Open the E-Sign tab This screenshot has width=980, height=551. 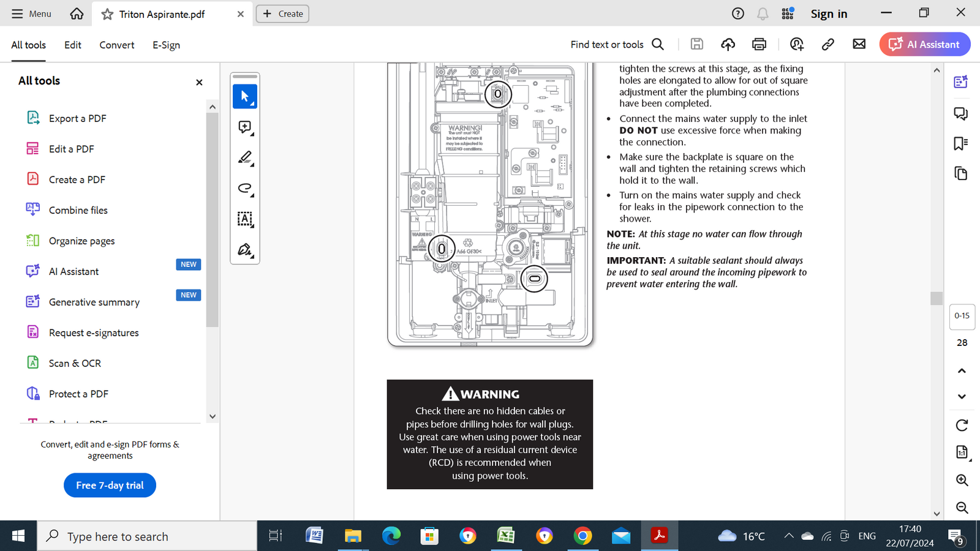tap(166, 45)
